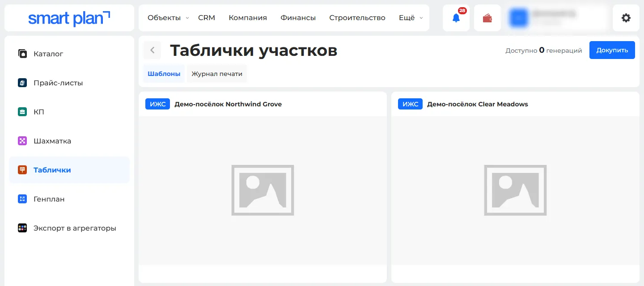Click Доступно 0 генераций text
This screenshot has width=644, height=286.
[x=544, y=50]
